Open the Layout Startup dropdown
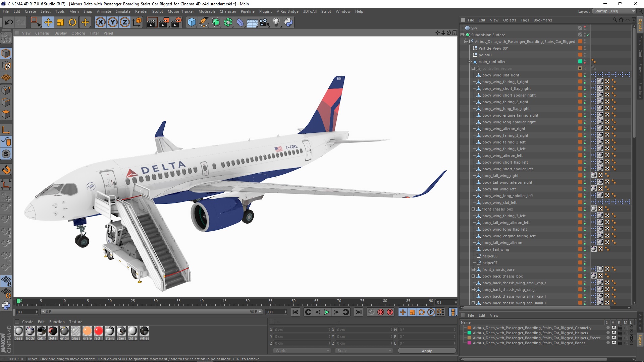This screenshot has width=644, height=362. coord(614,11)
